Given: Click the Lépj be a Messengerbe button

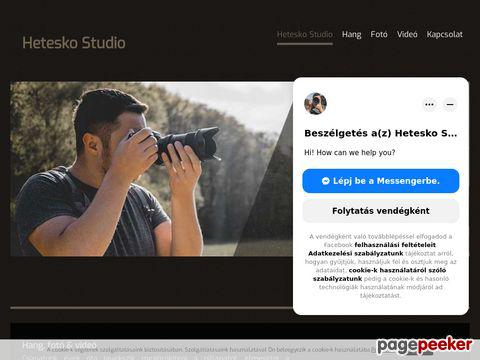Looking at the screenshot, I should (x=381, y=181).
